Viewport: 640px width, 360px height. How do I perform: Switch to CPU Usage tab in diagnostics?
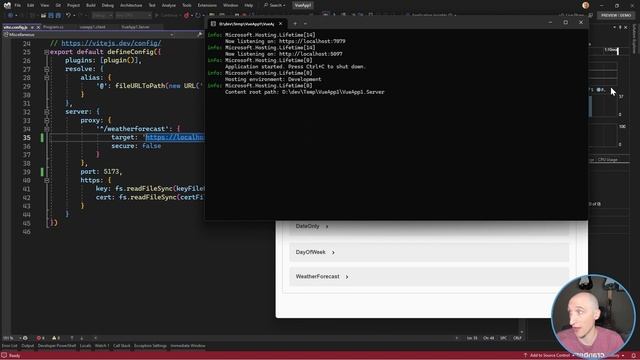click(x=608, y=160)
